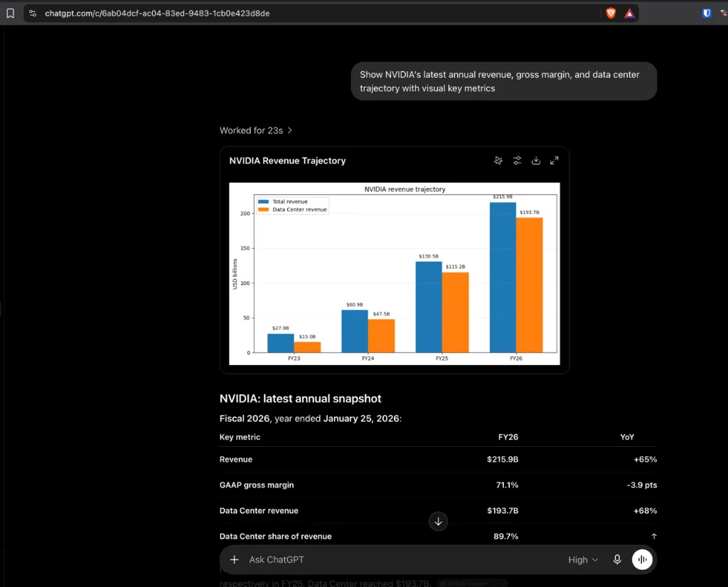This screenshot has height=587, width=728.
Task: Open the Brave Rewards triangle icon
Action: click(x=629, y=14)
